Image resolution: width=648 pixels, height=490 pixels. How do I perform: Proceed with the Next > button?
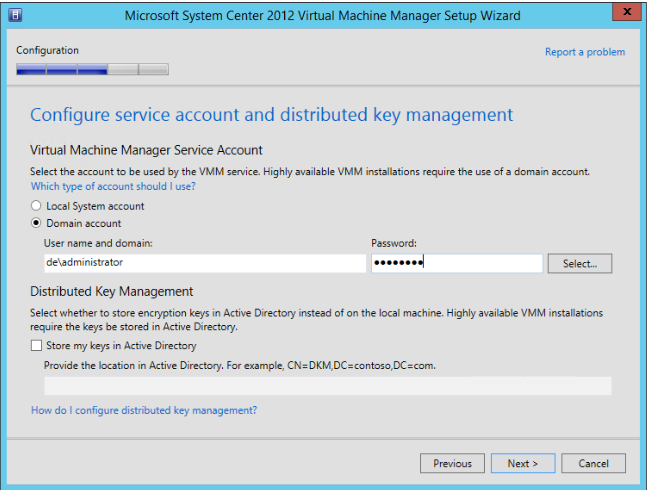(x=523, y=463)
